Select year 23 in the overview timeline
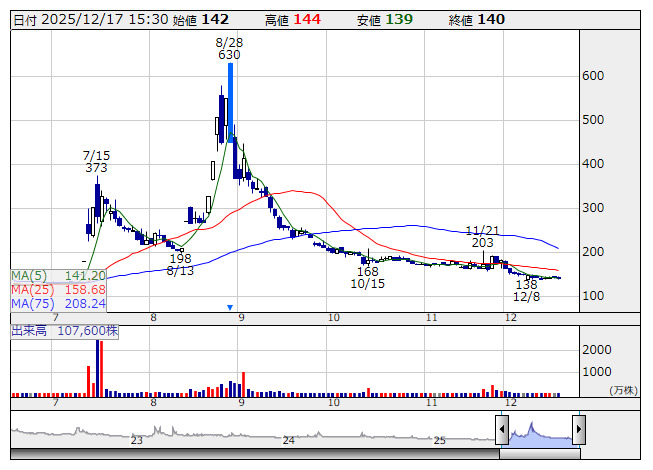Viewport: 653px width, 470px height. coord(137,440)
